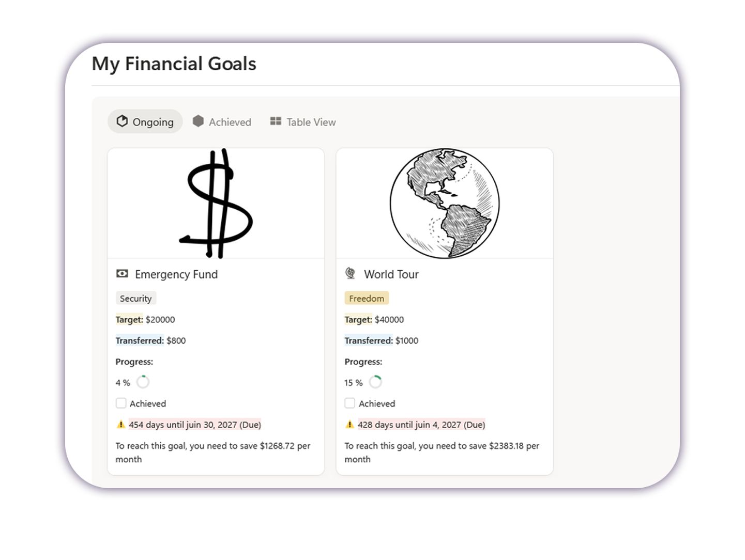Open the World Tour card title
Screen dimensions: 745x560
click(x=391, y=274)
